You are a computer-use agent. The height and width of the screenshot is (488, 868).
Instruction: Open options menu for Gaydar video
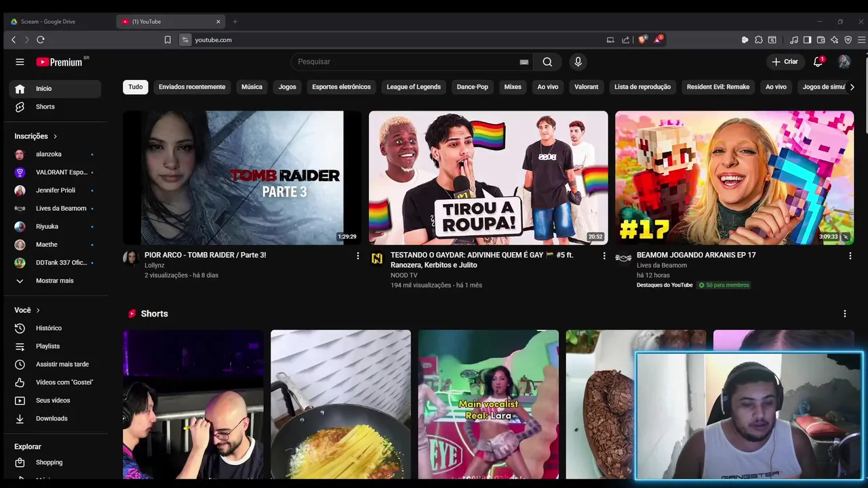(604, 256)
